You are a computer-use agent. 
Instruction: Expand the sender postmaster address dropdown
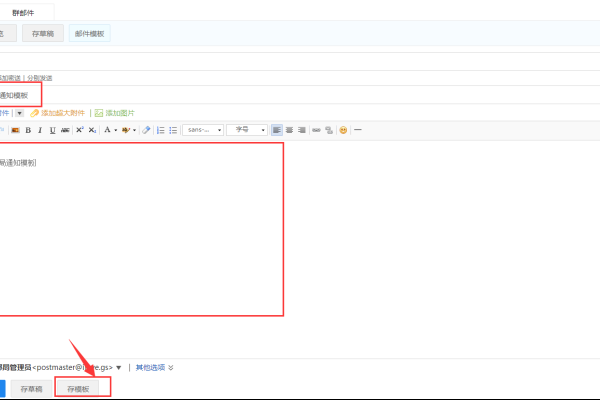coord(119,367)
